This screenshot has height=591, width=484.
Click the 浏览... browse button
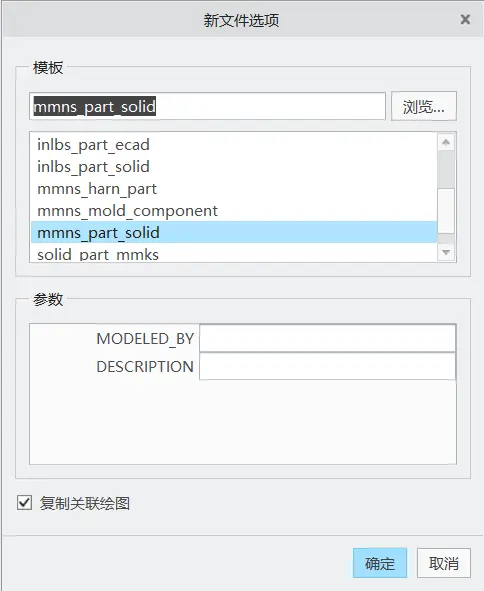(424, 106)
